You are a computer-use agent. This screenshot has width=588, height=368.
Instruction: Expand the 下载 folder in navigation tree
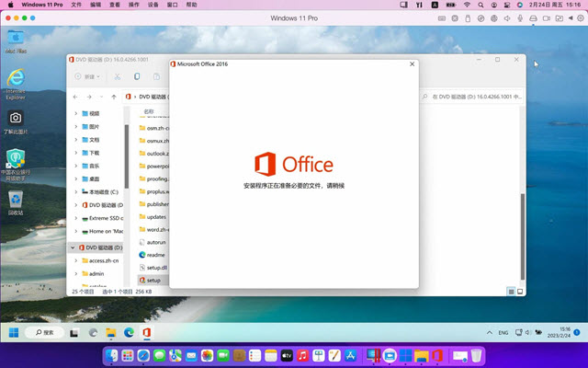point(75,153)
